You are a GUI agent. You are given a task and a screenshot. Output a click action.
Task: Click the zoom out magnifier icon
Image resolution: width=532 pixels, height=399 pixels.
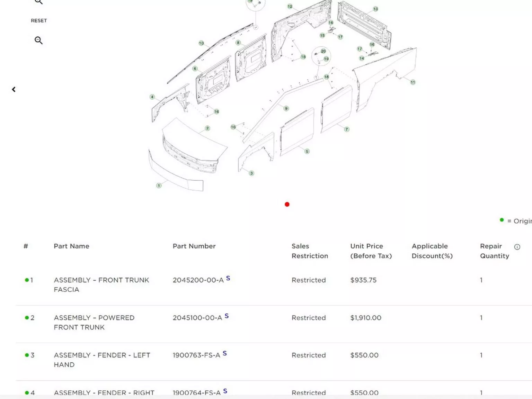[x=38, y=40]
